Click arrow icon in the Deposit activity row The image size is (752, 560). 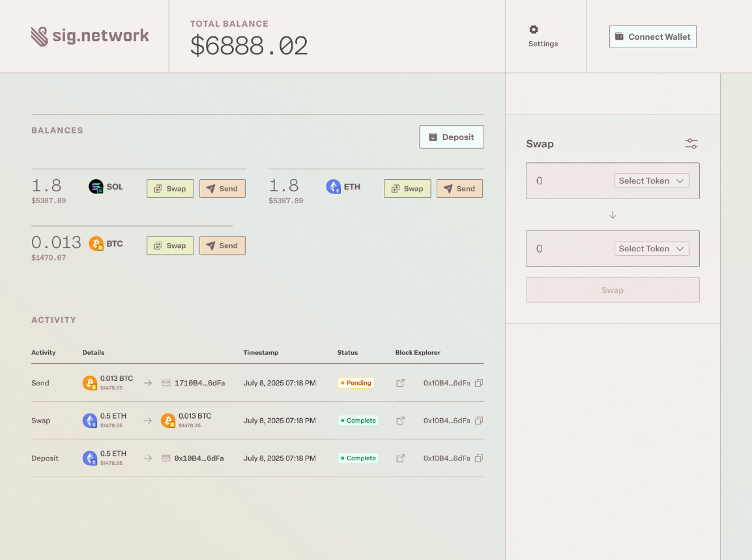(148, 458)
